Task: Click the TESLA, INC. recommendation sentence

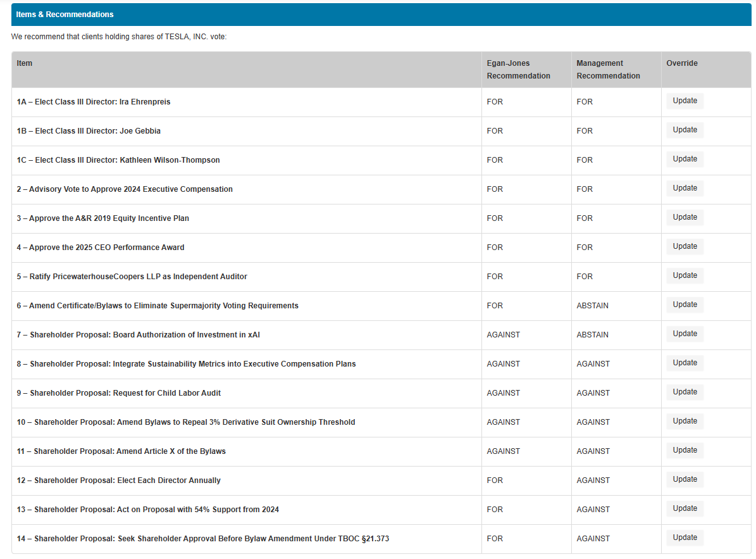Action: coord(118,37)
